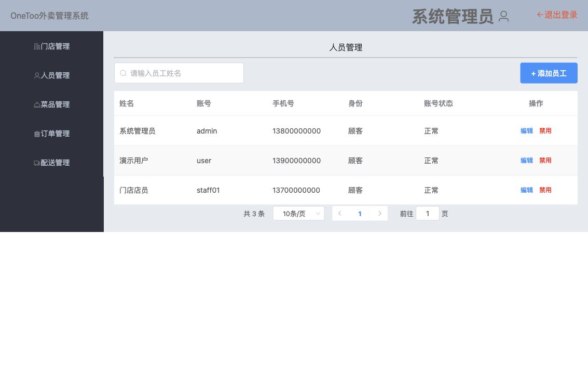Click the 手机号 column header
588x385 pixels.
click(x=283, y=103)
